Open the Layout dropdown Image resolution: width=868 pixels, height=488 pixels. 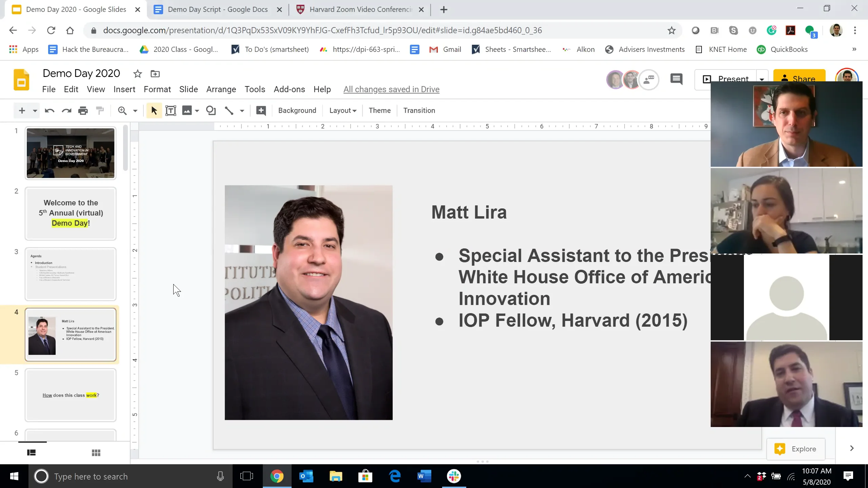[342, 110]
